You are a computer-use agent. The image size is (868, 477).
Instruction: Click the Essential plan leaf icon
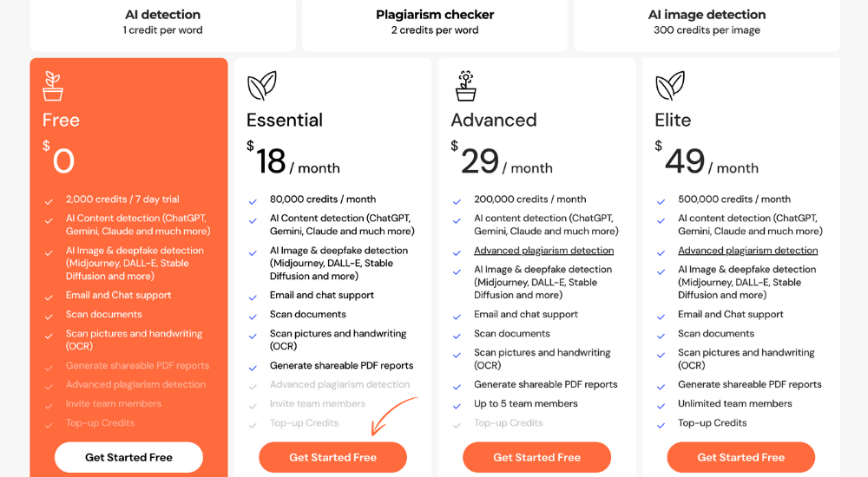click(261, 86)
